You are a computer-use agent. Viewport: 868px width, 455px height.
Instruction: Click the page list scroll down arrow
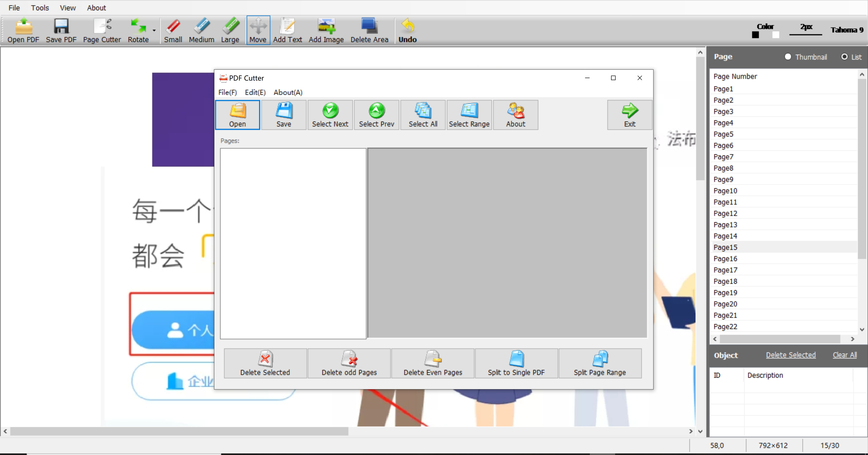[862, 330]
